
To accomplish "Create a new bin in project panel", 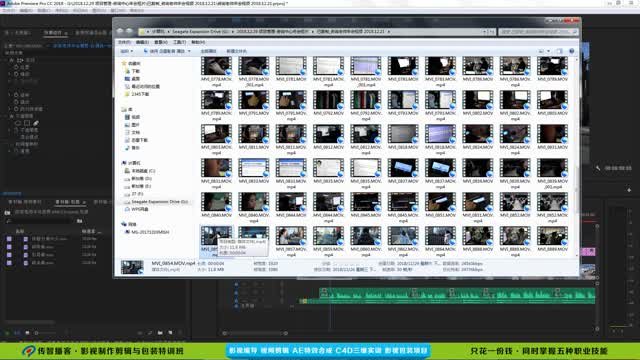I will pyautogui.click(x=160, y=333).
